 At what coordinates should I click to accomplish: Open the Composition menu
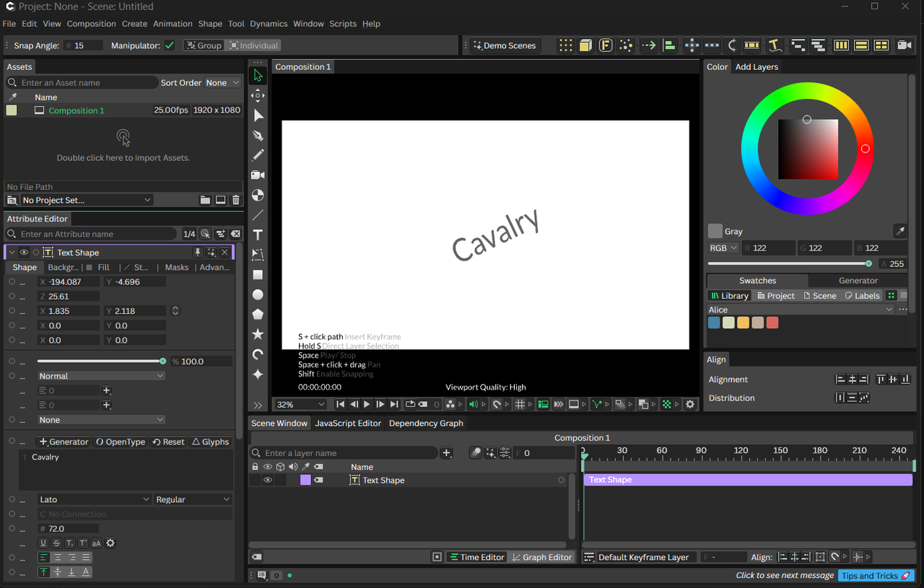(x=92, y=24)
